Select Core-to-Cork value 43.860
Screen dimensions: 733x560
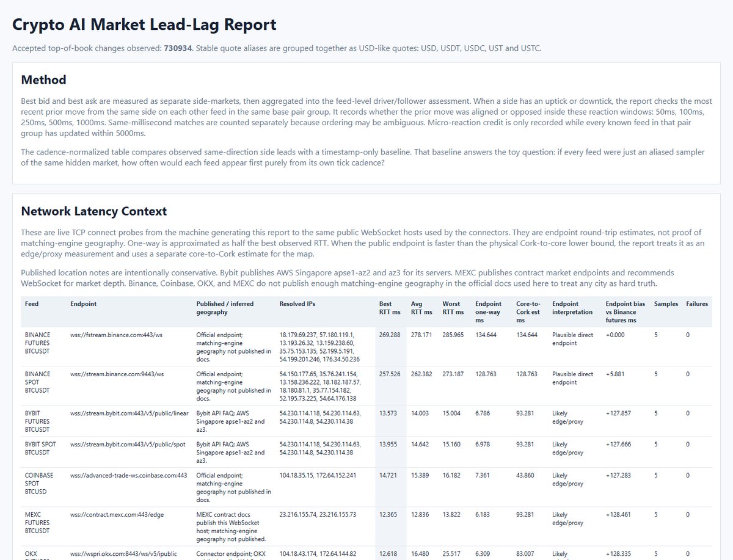tap(526, 475)
